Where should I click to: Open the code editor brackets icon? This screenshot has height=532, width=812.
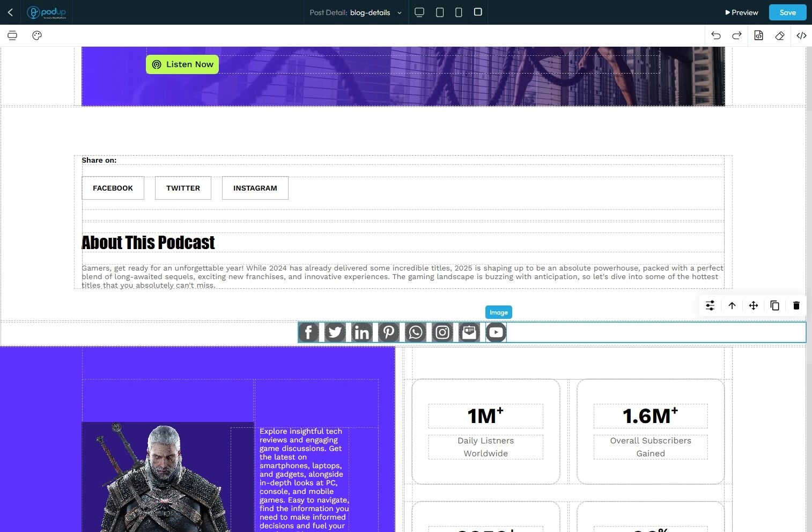[x=801, y=35]
